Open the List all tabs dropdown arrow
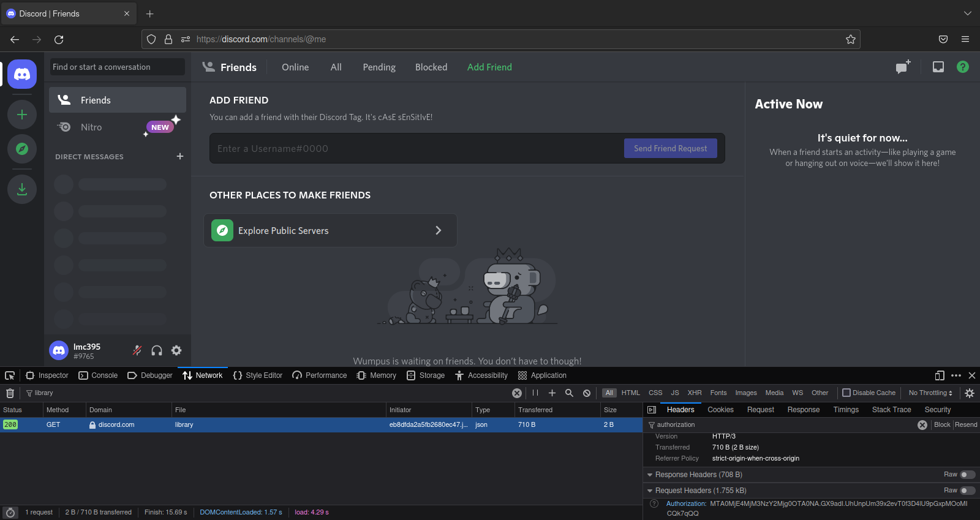The image size is (980, 520). pos(968,13)
